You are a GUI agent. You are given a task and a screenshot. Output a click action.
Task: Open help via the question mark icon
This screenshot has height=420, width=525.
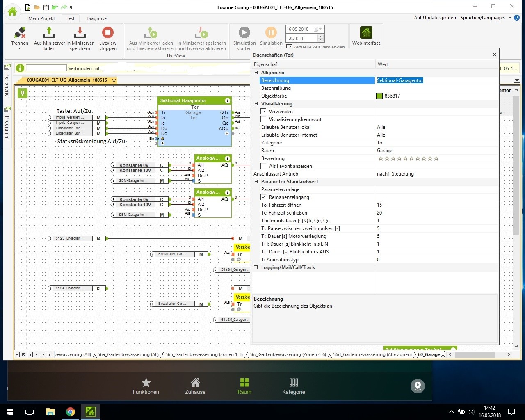click(517, 18)
